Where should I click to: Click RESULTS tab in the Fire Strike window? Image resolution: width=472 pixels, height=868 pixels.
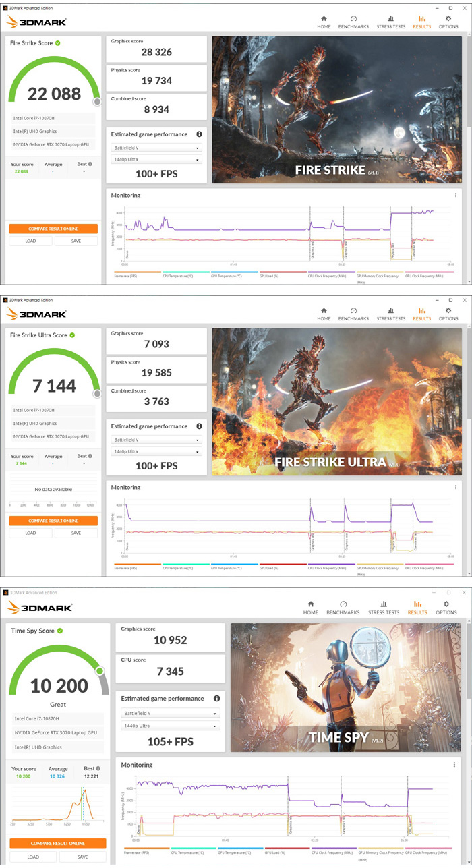point(421,22)
